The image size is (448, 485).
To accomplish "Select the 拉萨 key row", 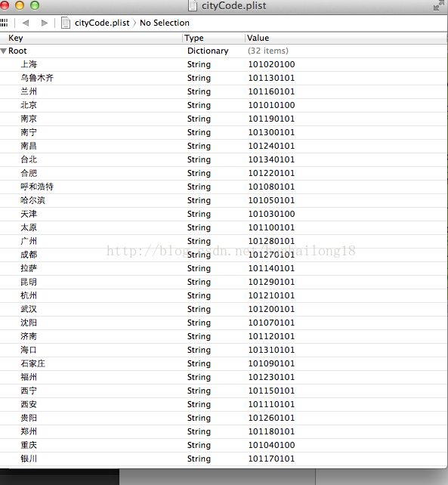I will coord(29,268).
